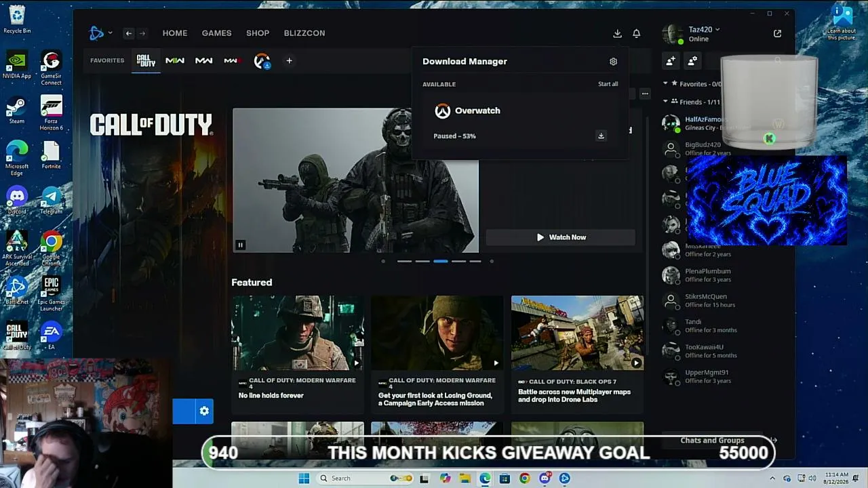
Task: Select the green MWII favorites icon
Action: [175, 61]
